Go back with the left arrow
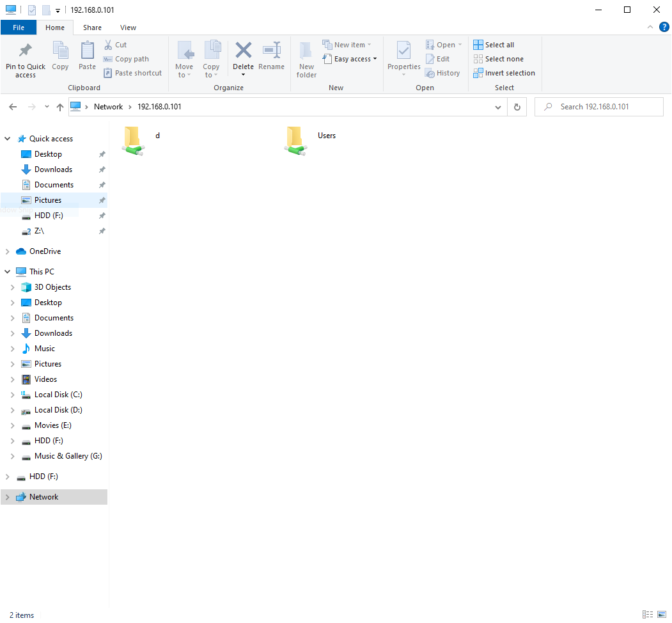This screenshot has width=672, height=623. (x=13, y=107)
